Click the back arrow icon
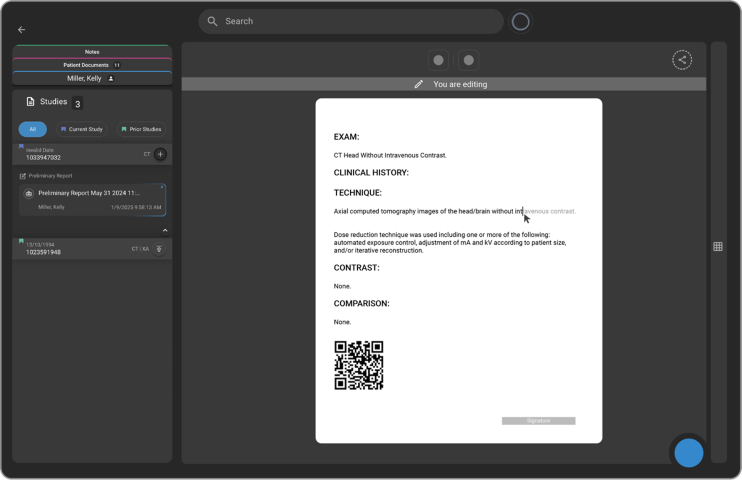Screen dimensions: 742x480 coord(22,30)
